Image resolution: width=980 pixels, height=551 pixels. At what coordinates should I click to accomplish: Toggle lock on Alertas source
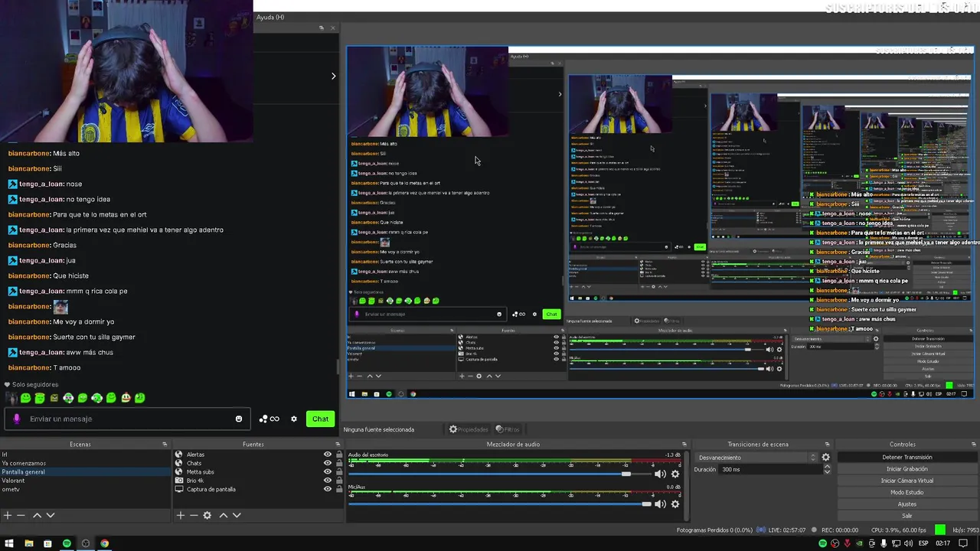[x=339, y=455]
